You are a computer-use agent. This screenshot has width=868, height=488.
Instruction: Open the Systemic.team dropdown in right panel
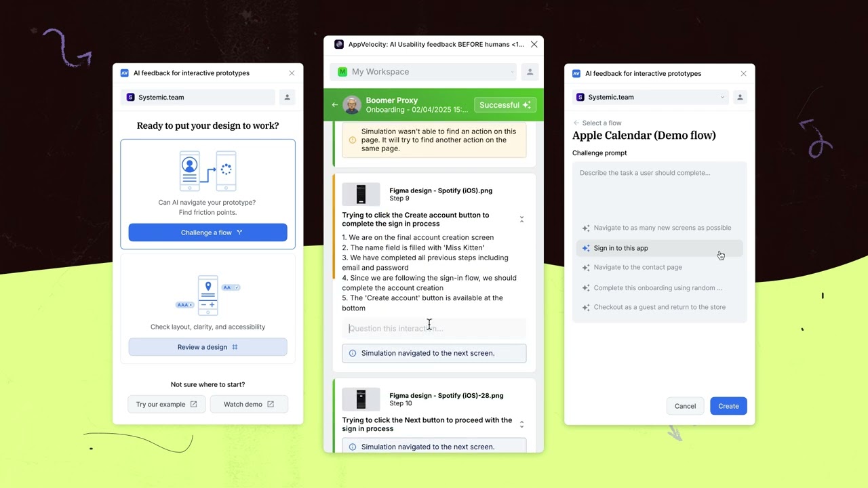click(650, 98)
